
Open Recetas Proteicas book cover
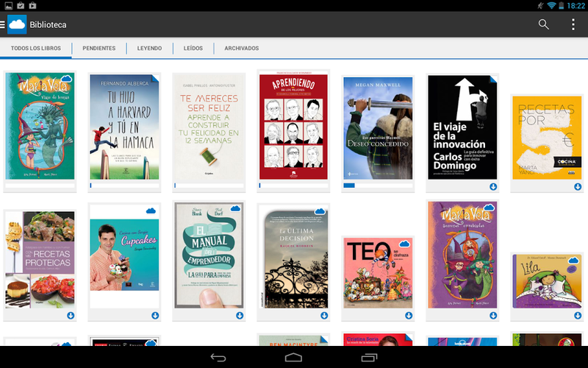pyautogui.click(x=40, y=260)
